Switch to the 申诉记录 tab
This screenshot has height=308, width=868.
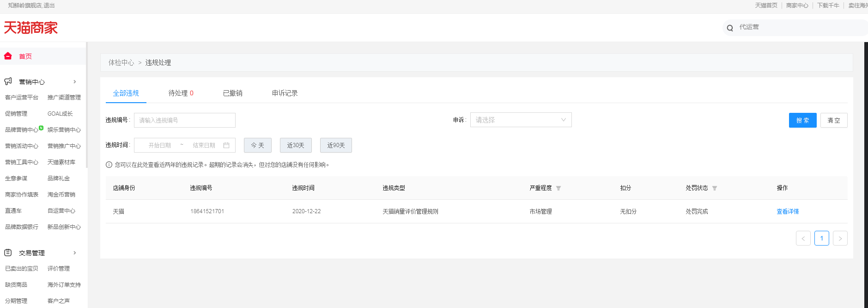click(285, 93)
